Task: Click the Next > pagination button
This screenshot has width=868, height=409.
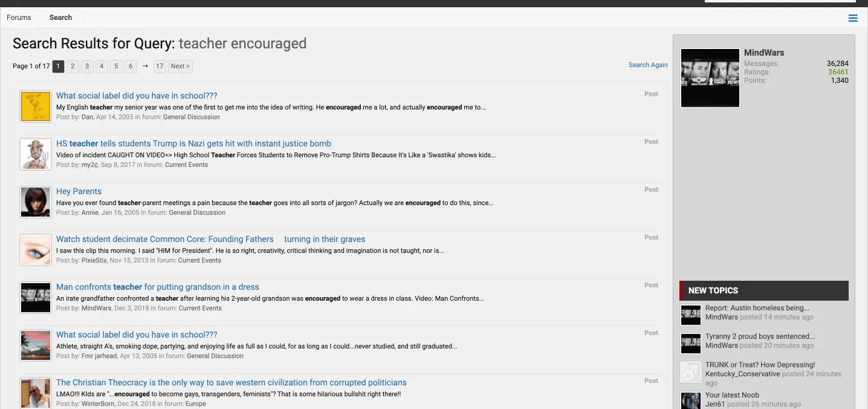Action: pyautogui.click(x=180, y=67)
